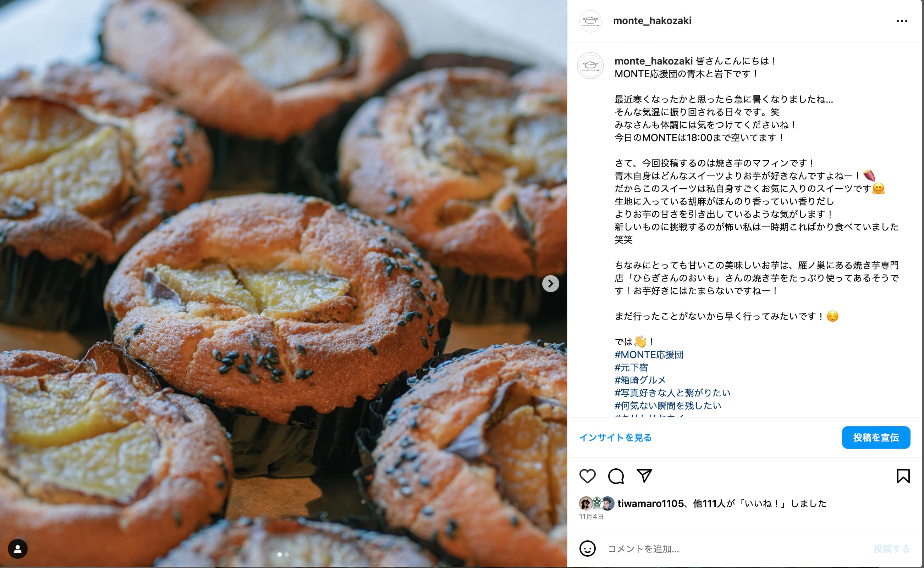Follow the #元下宿 hashtag link
This screenshot has height=568, width=924.
coord(631,367)
